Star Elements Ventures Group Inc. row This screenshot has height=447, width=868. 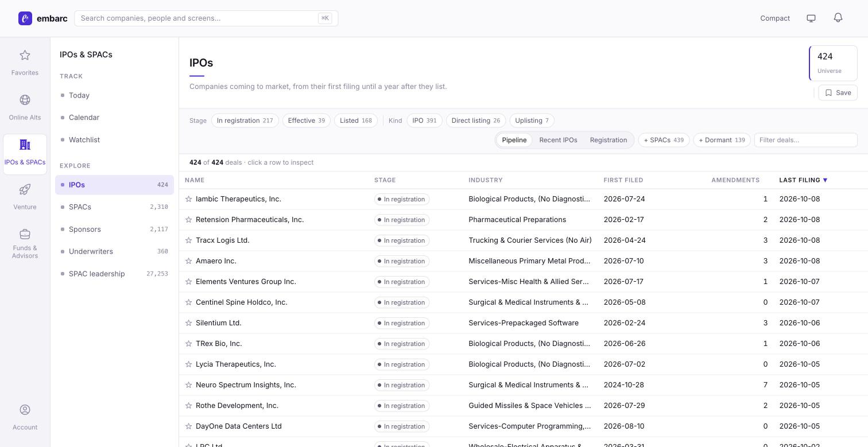[x=188, y=282]
